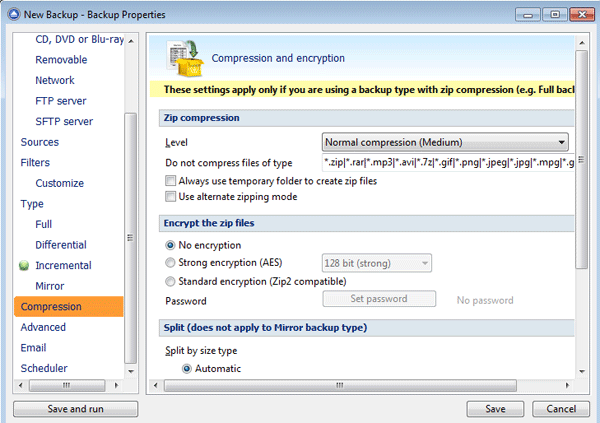The width and height of the screenshot is (600, 423).
Task: Click the Save and run button
Action: [x=76, y=409]
